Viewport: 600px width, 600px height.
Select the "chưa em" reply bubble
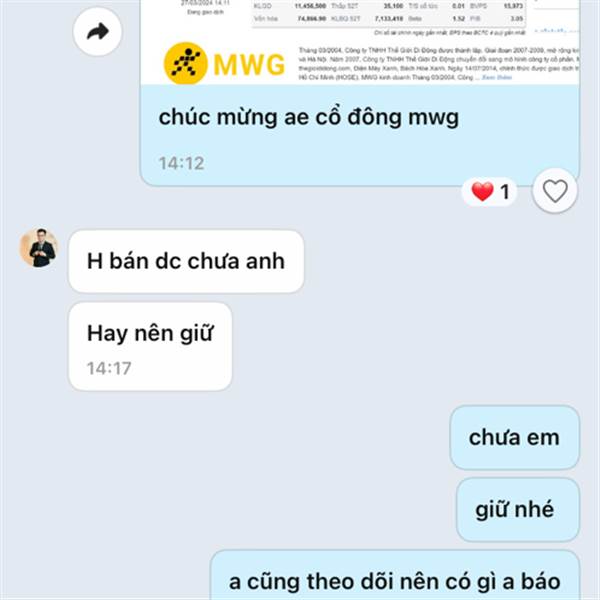pos(514,438)
